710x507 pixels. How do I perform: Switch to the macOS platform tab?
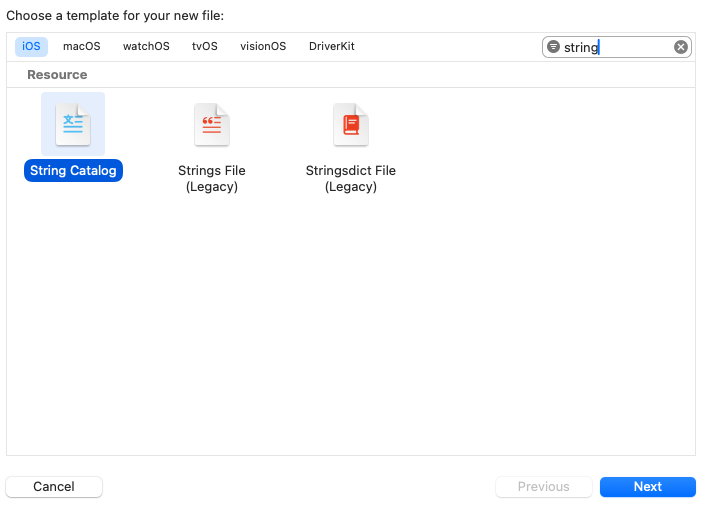coord(82,47)
